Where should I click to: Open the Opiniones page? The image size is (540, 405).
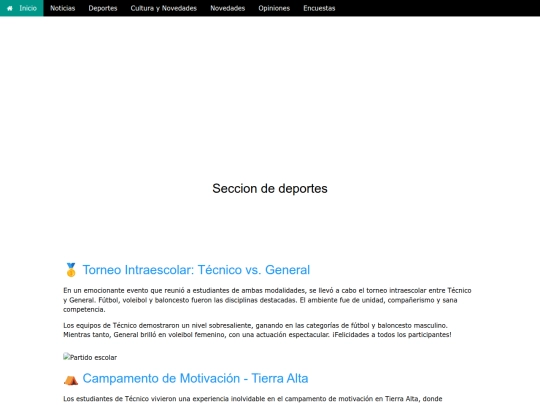(x=274, y=8)
